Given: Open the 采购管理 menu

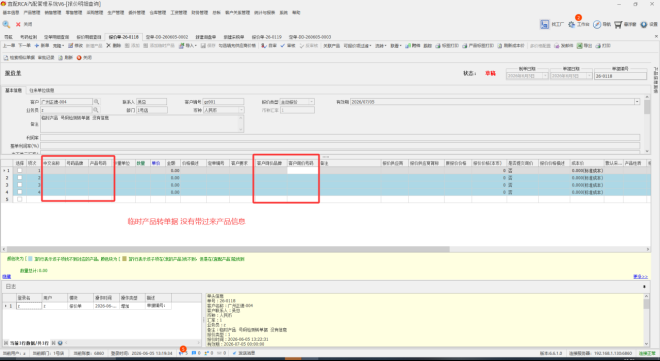Looking at the screenshot, I should pos(95,13).
